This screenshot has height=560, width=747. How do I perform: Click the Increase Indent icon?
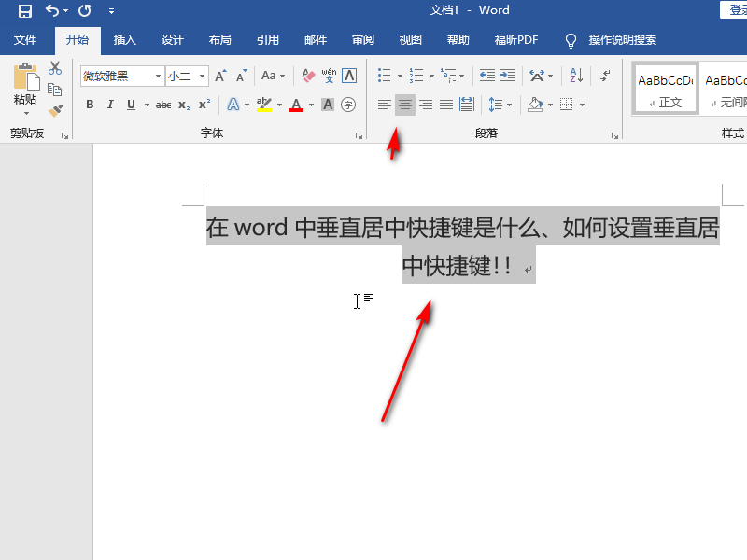[508, 76]
